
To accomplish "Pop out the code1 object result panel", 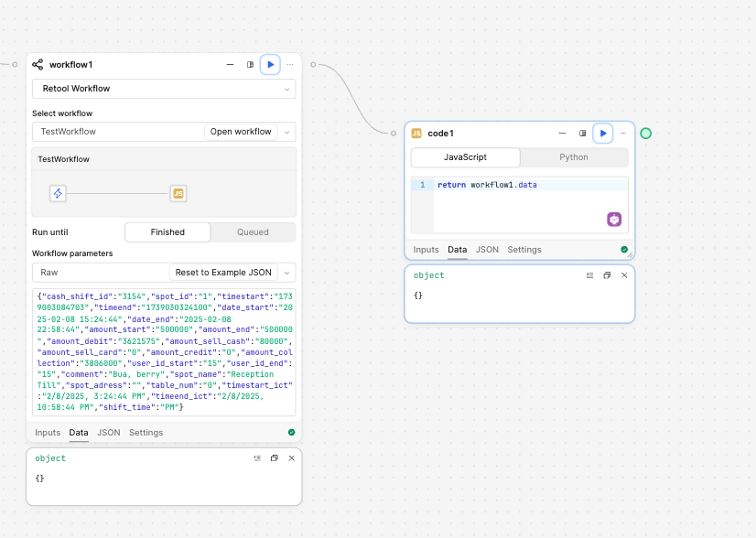I will [x=607, y=275].
